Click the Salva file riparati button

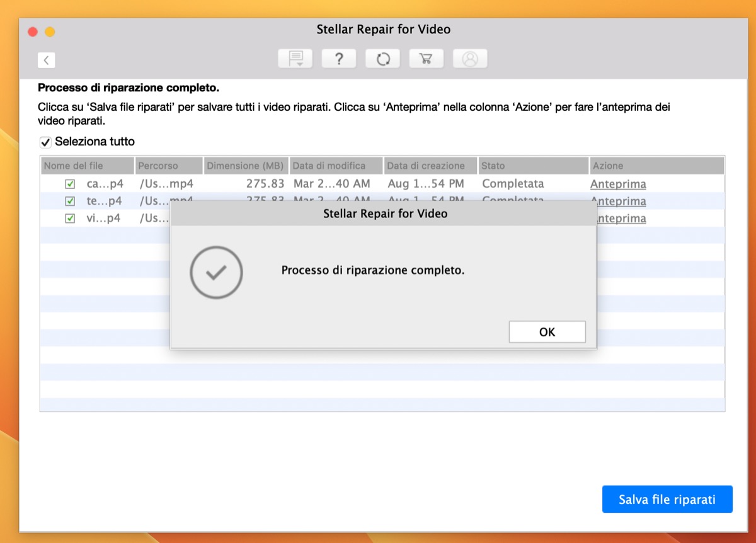[x=667, y=499]
